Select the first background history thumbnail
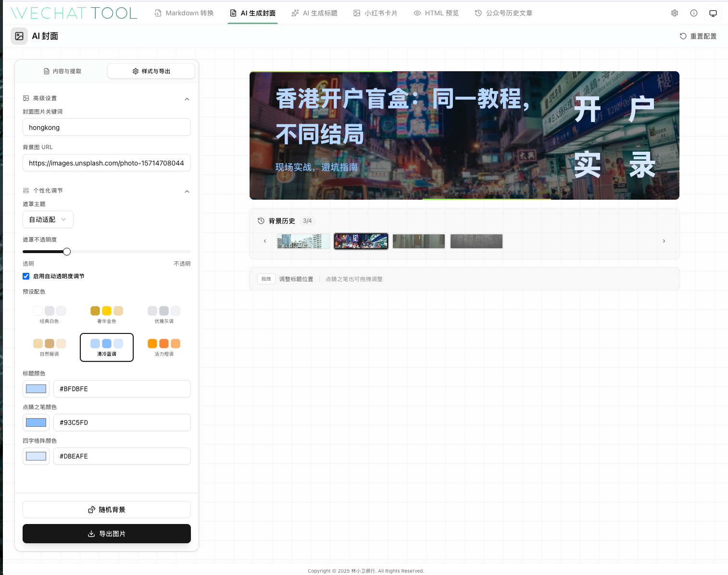 click(x=303, y=241)
